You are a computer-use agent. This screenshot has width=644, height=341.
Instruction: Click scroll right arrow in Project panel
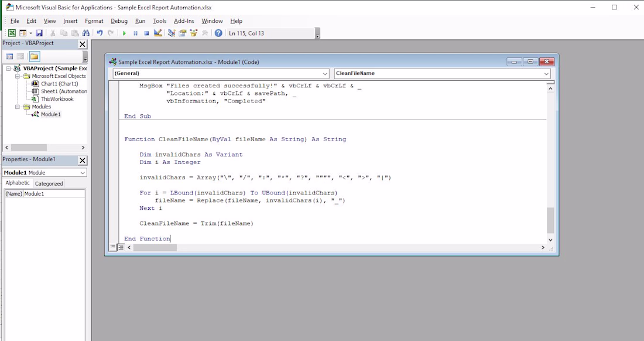83,148
